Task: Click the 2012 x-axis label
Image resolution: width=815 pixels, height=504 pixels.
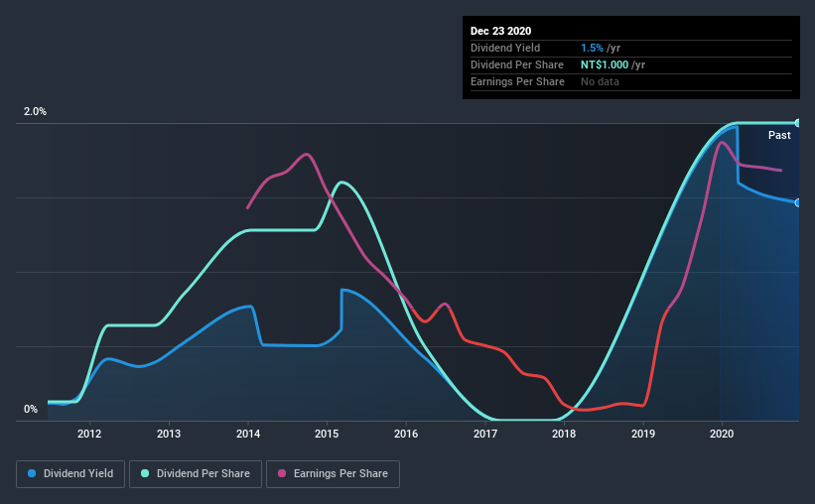Action: pos(89,434)
